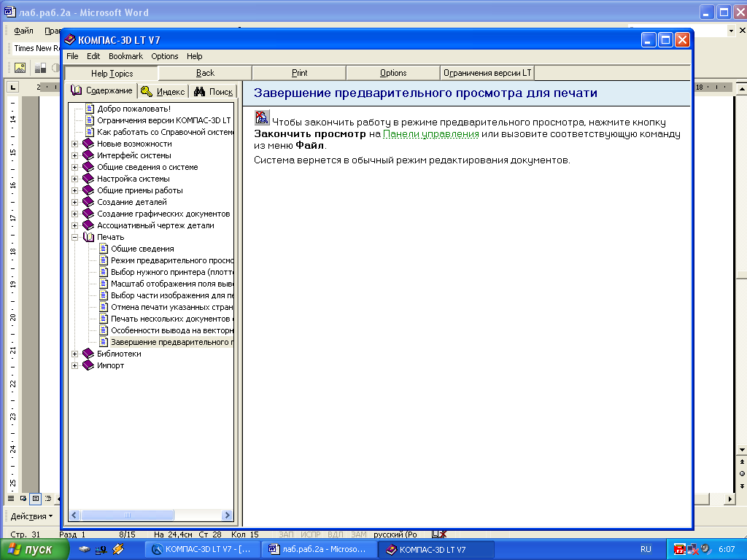747x560 pixels.
Task: Open the Добро пожаловать! topic
Action: click(x=133, y=109)
